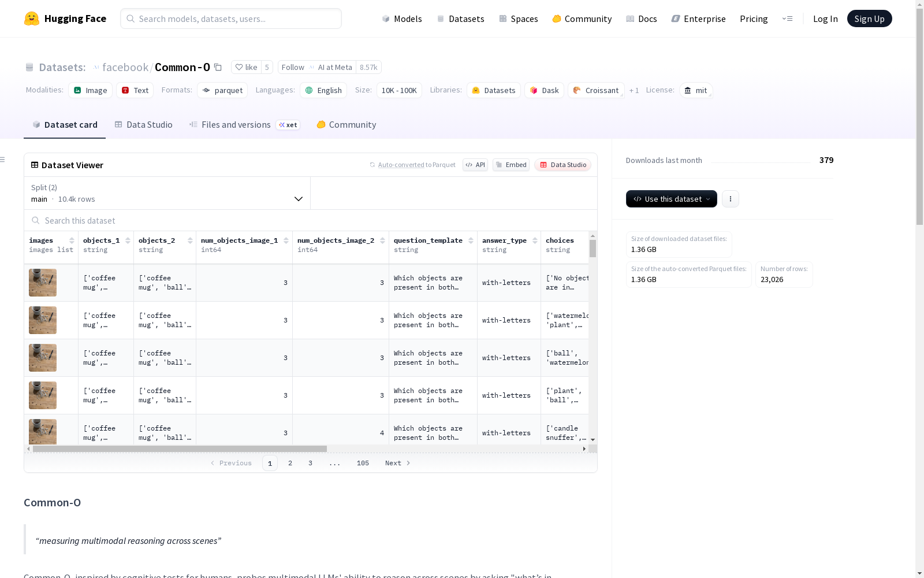Viewport: 924px width, 578px height.
Task: Open the Data Studio tab
Action: coord(144,125)
